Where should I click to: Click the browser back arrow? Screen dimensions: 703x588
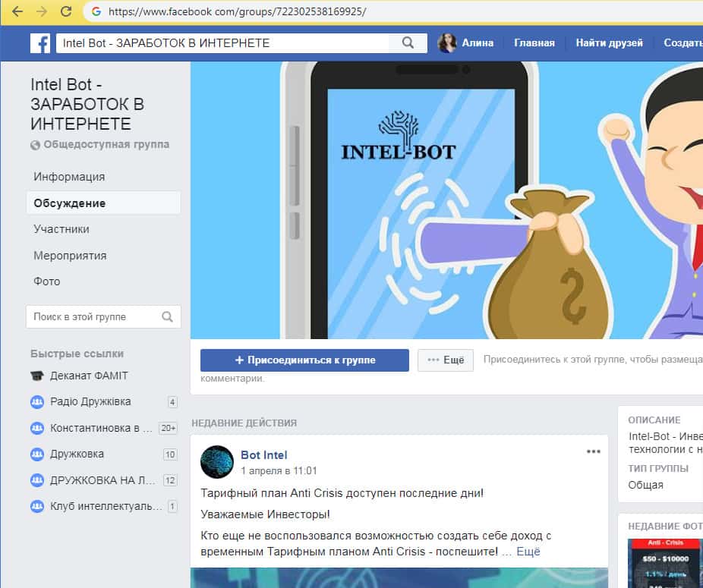coord(17,11)
